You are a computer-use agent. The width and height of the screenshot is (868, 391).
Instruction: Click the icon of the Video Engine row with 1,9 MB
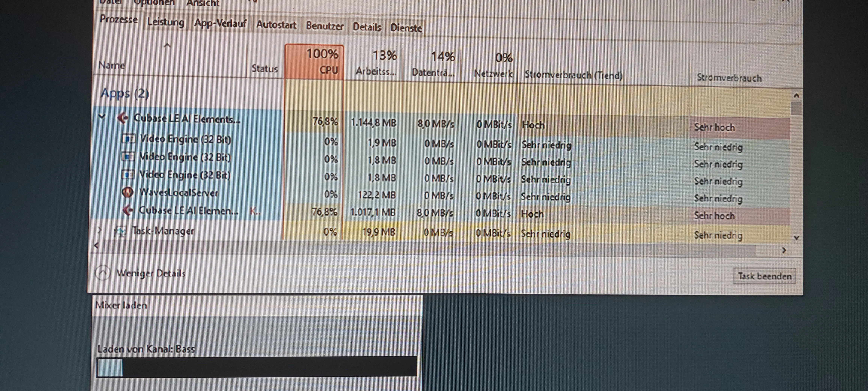tap(128, 138)
